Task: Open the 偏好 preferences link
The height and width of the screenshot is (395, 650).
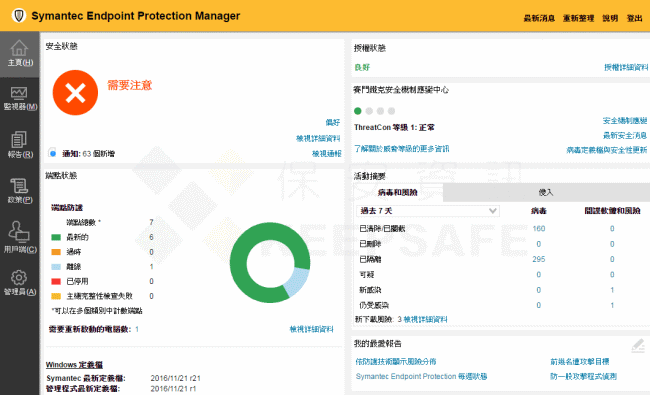Action: coord(332,122)
